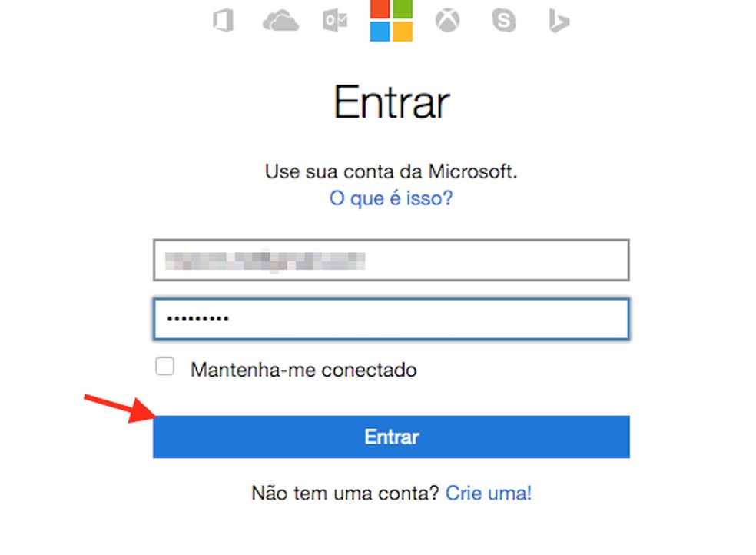The width and height of the screenshot is (756, 555).
Task: Open Skype via the S icon
Action: (503, 21)
